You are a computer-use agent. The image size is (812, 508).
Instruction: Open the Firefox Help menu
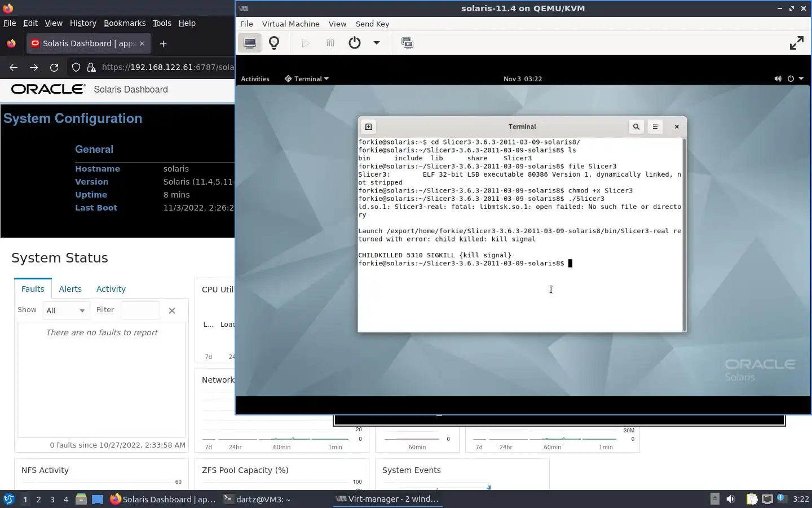point(187,23)
